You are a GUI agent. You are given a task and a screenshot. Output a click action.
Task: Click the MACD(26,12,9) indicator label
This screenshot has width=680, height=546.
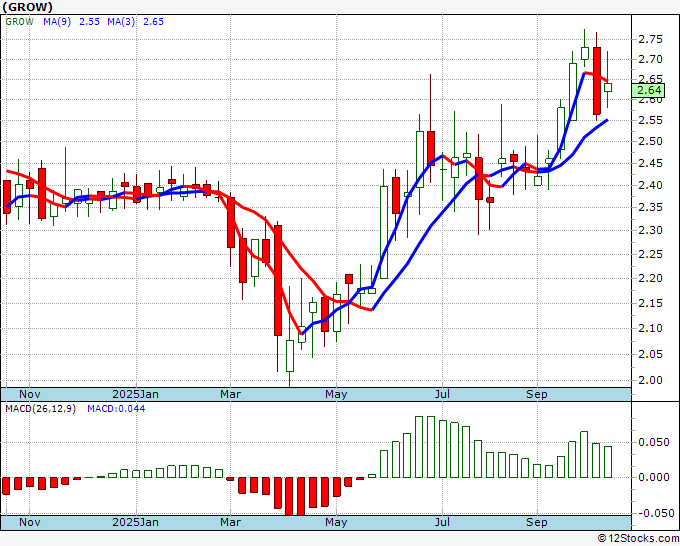coord(40,410)
